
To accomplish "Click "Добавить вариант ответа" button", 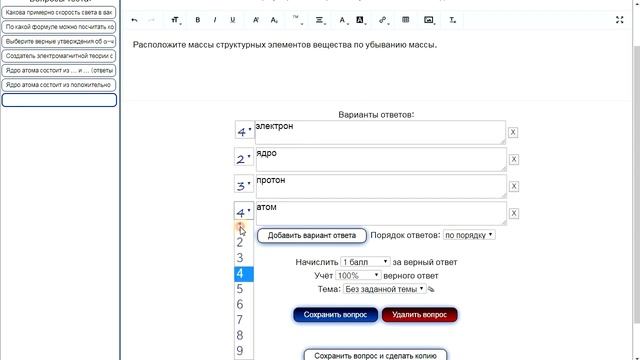I will click(x=312, y=236).
